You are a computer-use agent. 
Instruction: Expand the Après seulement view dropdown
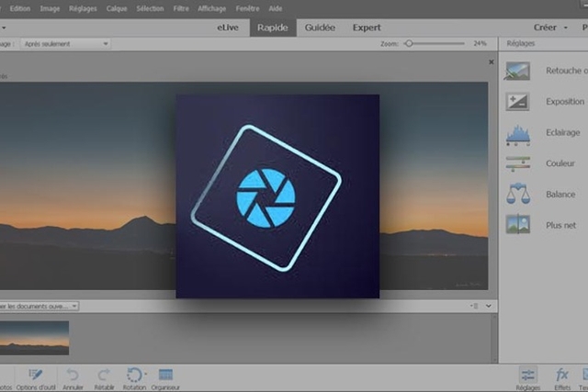(x=65, y=44)
